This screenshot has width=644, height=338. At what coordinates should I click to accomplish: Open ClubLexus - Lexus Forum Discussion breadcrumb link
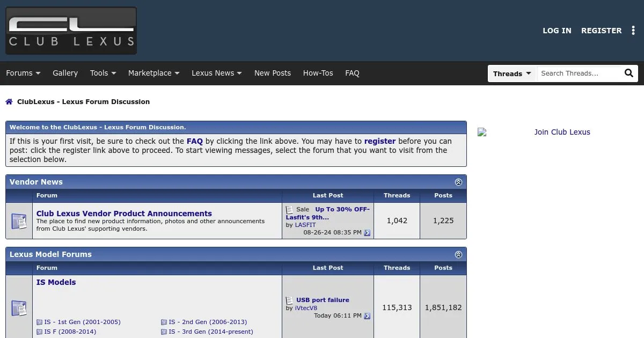coord(83,102)
